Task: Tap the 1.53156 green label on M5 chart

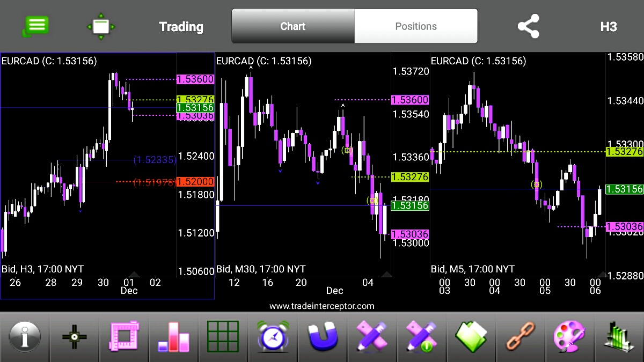Action: click(x=624, y=189)
